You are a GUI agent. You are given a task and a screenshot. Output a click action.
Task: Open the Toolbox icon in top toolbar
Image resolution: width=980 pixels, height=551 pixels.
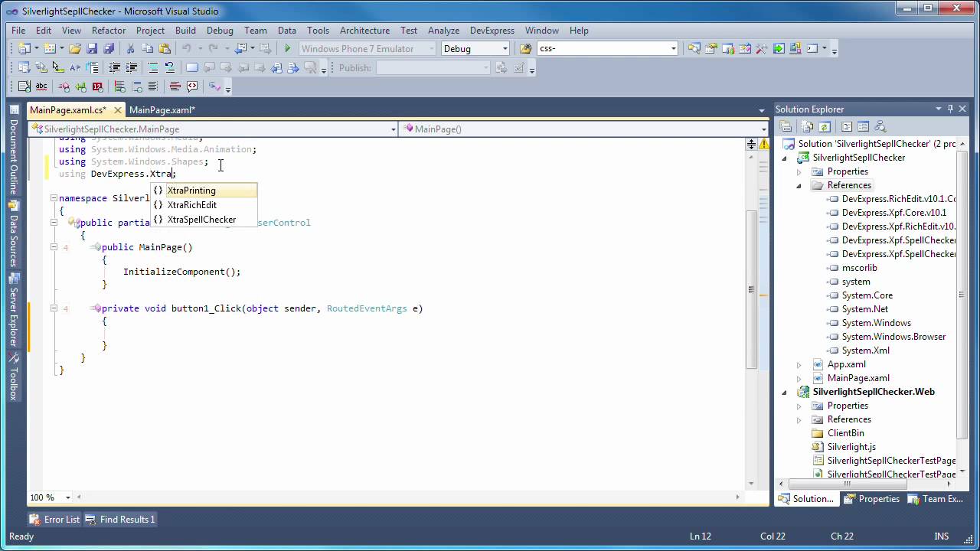[x=762, y=48]
